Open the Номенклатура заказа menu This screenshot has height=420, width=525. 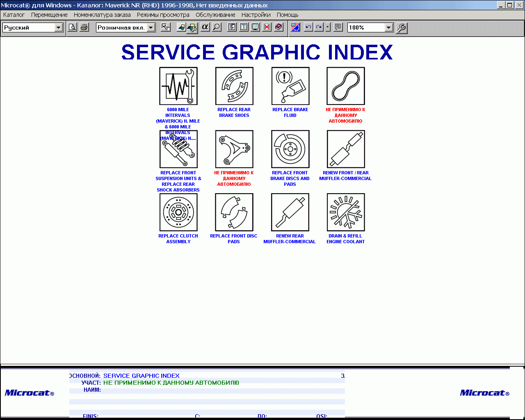(x=102, y=15)
